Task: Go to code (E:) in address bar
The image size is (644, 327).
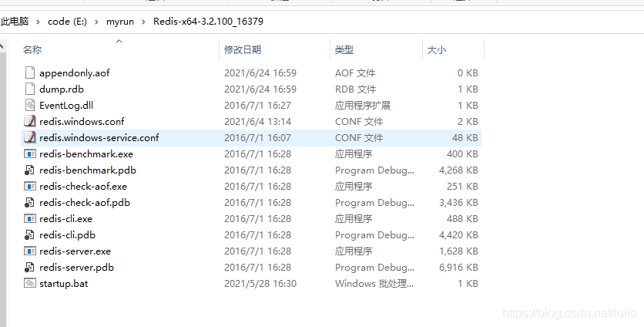Action: click(x=67, y=22)
